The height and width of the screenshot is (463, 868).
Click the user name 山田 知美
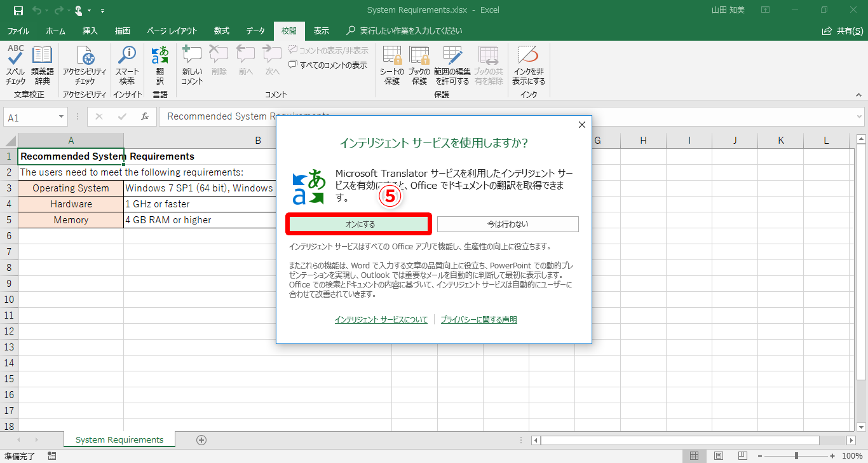[x=729, y=10]
